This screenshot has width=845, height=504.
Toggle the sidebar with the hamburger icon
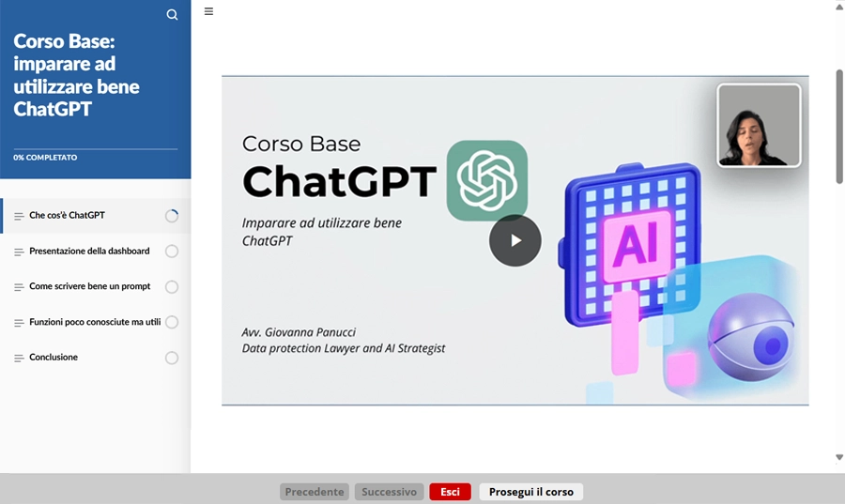click(x=209, y=11)
